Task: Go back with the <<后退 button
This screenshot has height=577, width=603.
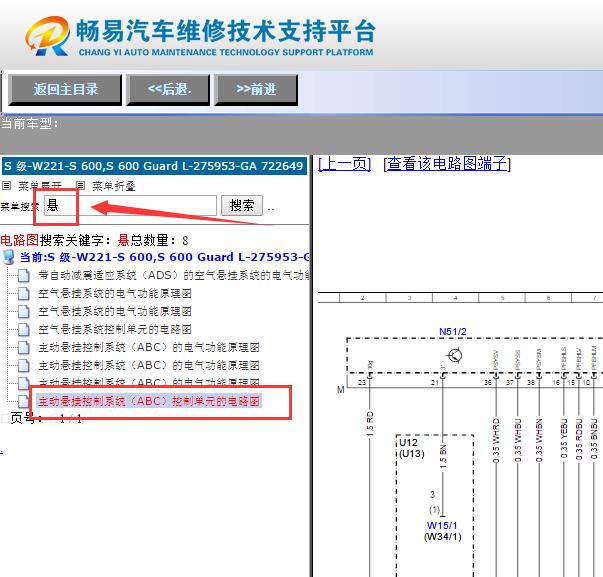Action: click(168, 90)
